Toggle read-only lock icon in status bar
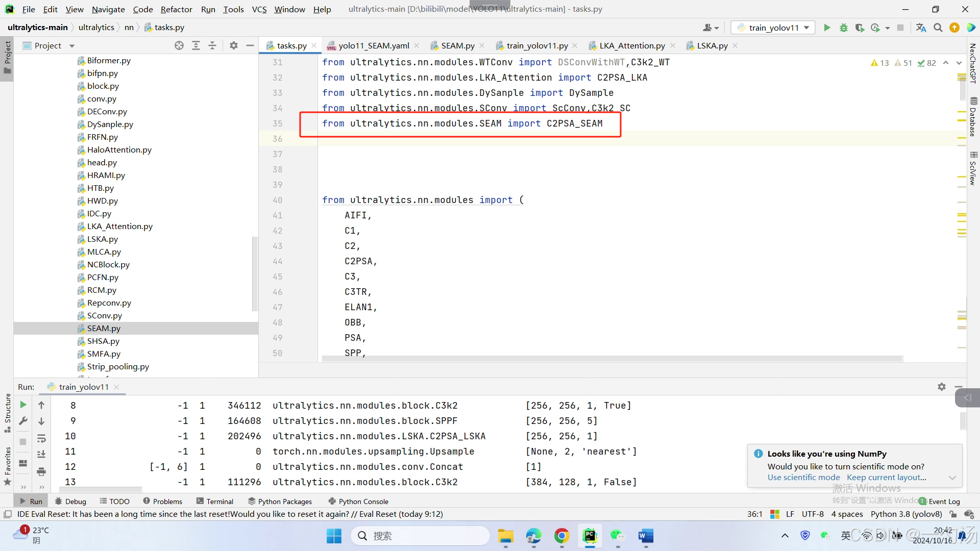Image resolution: width=980 pixels, height=551 pixels. click(953, 514)
